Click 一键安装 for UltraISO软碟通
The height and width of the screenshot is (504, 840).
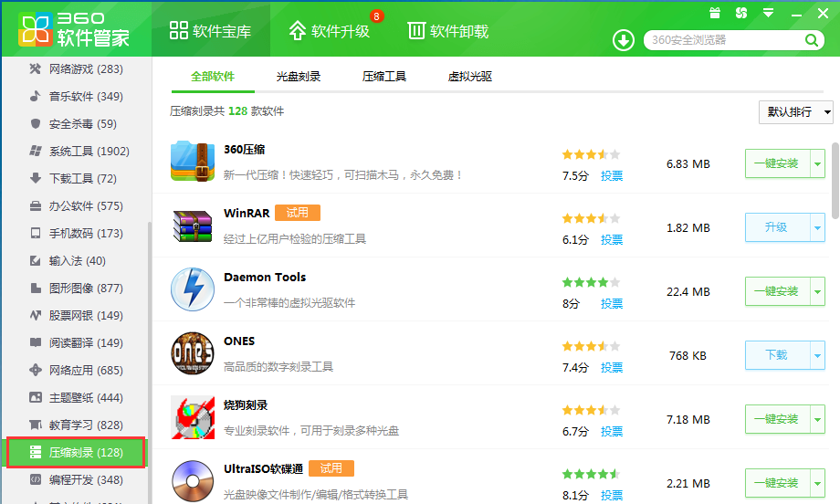coord(777,483)
